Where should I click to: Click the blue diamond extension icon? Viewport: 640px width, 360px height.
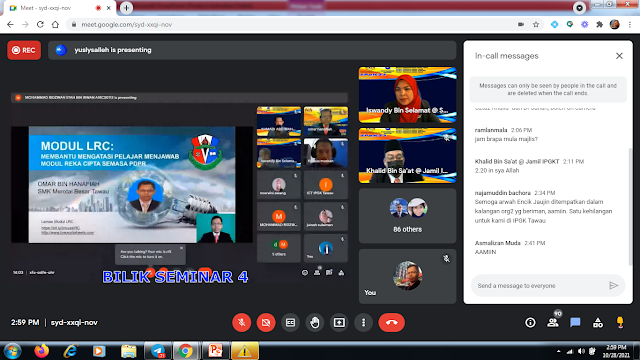(554, 24)
